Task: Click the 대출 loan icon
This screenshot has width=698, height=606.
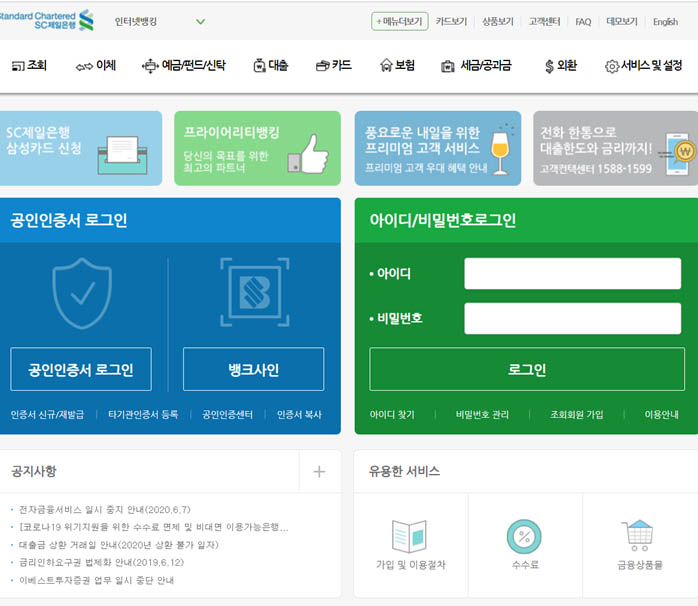Action: pyautogui.click(x=260, y=66)
